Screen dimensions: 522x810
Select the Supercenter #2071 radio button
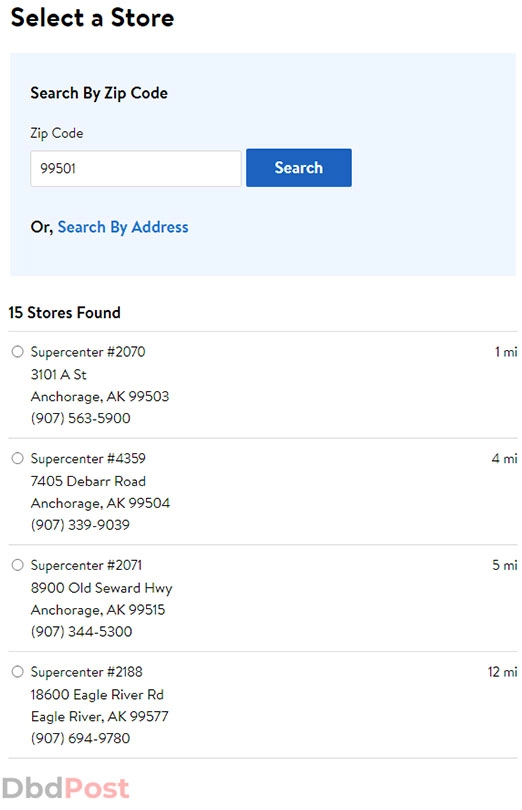point(18,565)
